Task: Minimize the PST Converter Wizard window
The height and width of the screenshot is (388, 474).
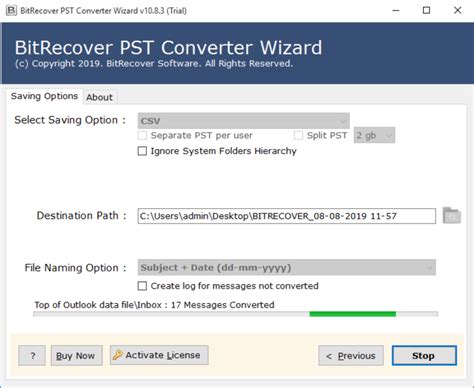Action: tap(396, 10)
